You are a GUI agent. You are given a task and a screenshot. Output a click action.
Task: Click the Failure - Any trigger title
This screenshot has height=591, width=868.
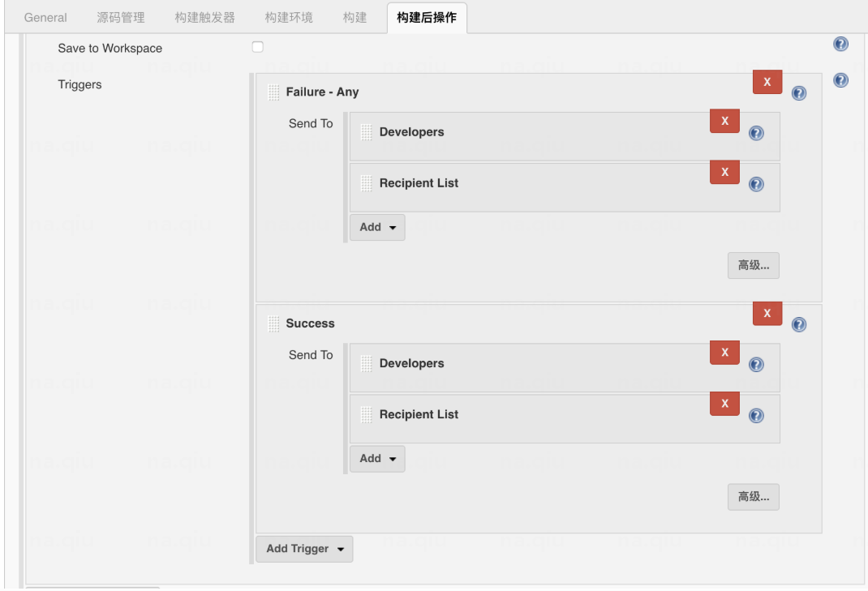322,92
